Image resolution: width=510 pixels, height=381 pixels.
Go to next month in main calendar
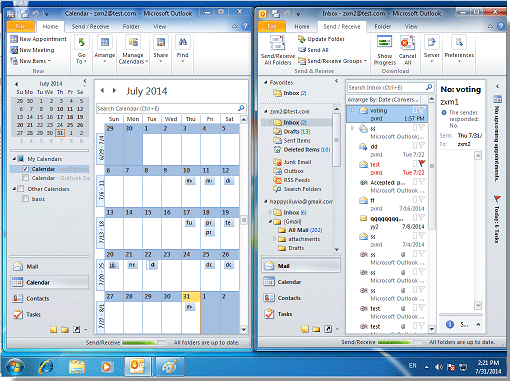pyautogui.click(x=114, y=90)
